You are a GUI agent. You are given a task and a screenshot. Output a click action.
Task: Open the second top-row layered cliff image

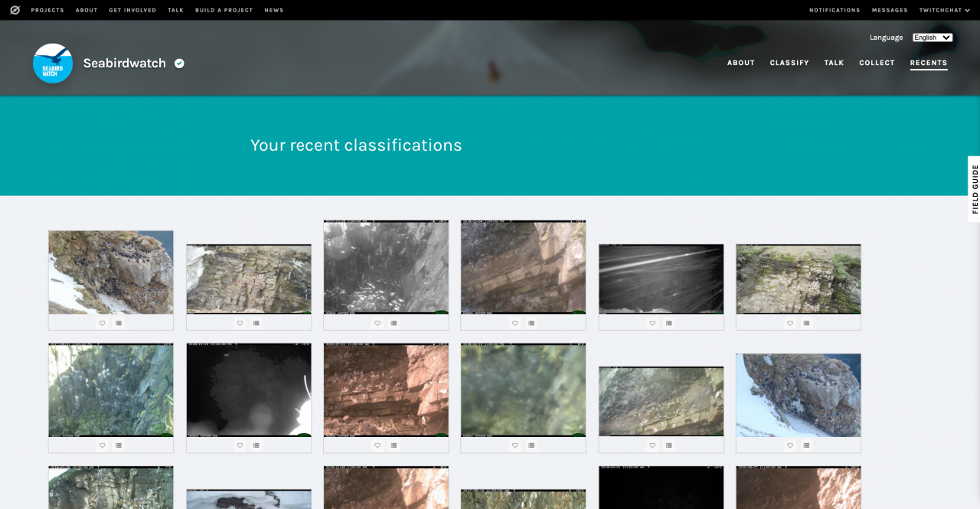pyautogui.click(x=249, y=279)
